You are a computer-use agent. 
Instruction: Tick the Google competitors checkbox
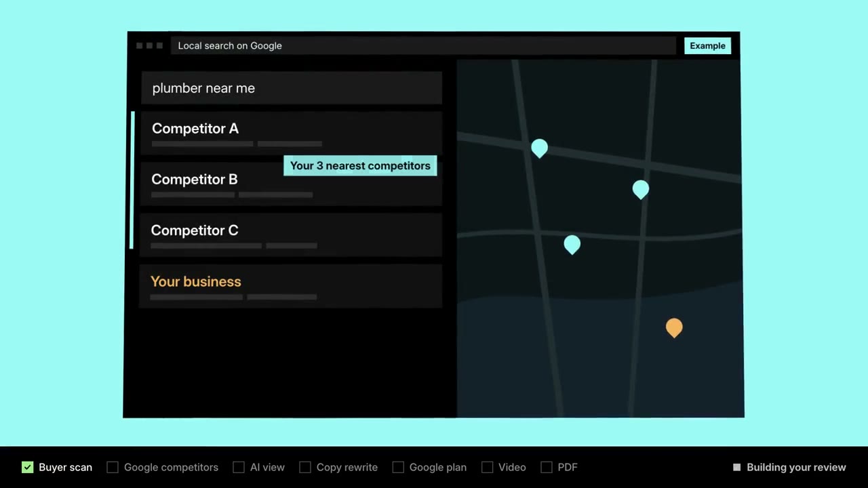tap(113, 467)
